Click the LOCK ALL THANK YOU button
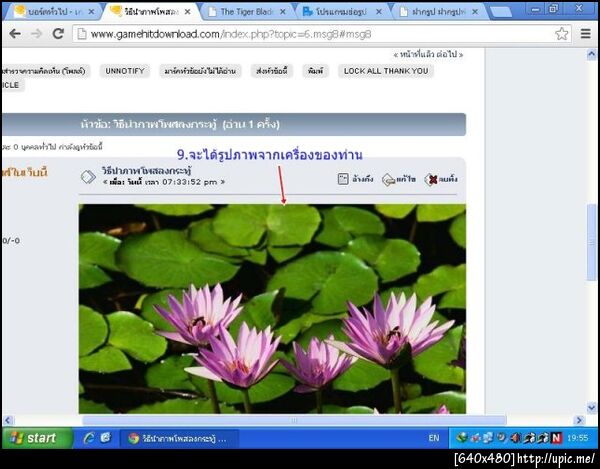The width and height of the screenshot is (600, 469). 386,71
